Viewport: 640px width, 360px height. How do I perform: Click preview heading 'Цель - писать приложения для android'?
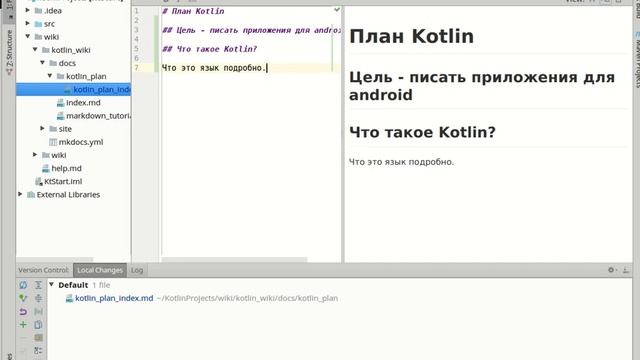click(x=482, y=86)
